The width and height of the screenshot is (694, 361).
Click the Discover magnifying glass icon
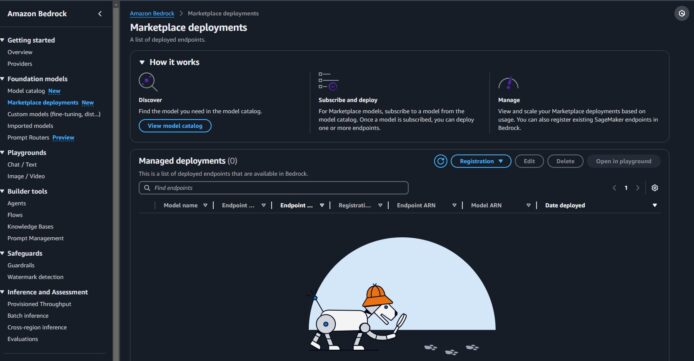point(148,82)
